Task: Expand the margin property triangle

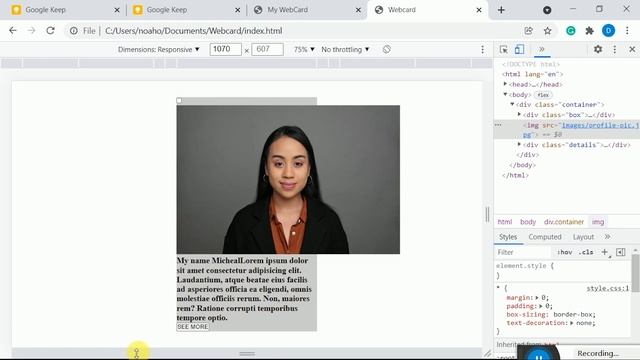Action: [537, 298]
